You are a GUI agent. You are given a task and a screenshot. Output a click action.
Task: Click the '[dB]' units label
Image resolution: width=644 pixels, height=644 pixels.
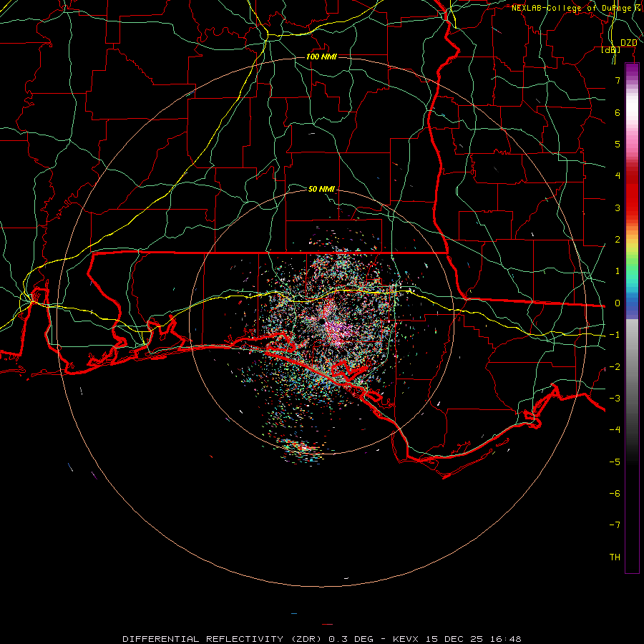pyautogui.click(x=611, y=49)
